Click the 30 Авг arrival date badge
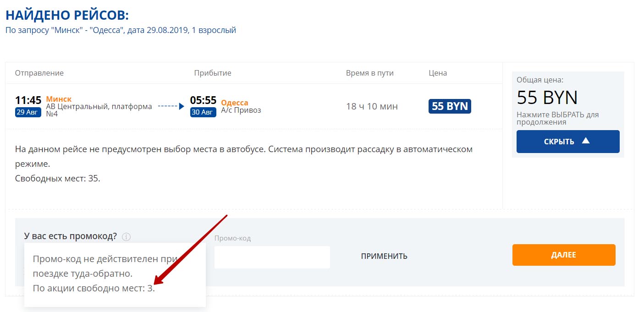The height and width of the screenshot is (312, 644). 203,112
